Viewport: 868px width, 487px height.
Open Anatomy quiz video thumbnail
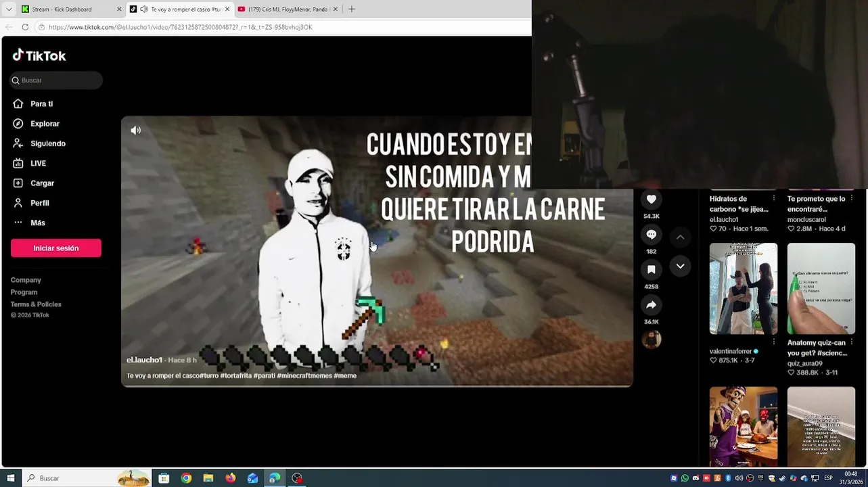821,289
